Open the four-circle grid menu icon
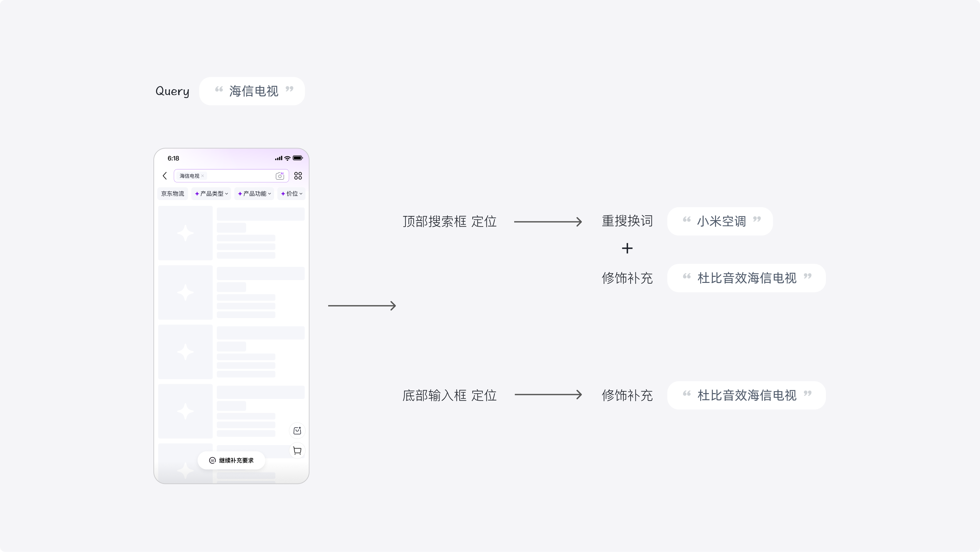This screenshot has height=552, width=980. tap(298, 176)
